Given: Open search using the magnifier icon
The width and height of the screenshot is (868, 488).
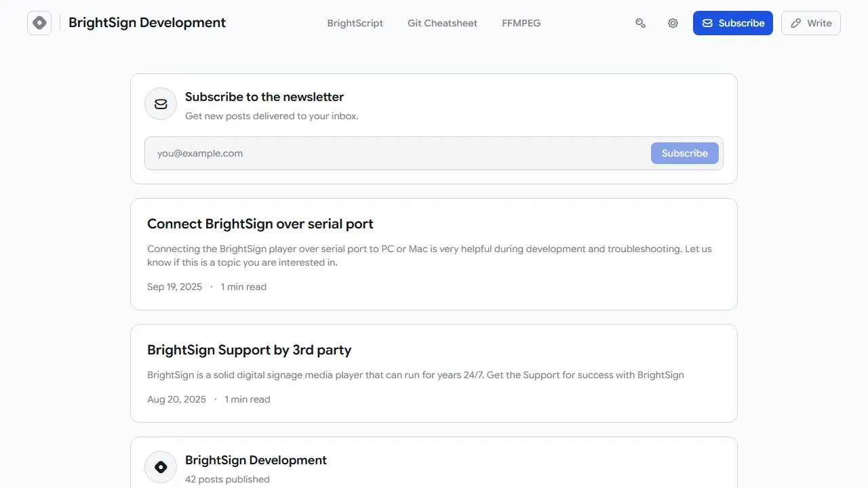Looking at the screenshot, I should (640, 23).
